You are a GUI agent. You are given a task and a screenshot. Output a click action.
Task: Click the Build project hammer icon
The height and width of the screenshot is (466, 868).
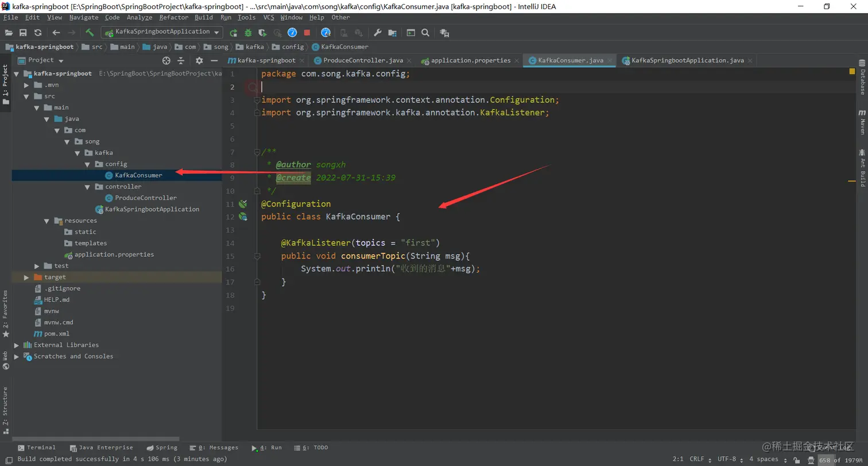90,33
